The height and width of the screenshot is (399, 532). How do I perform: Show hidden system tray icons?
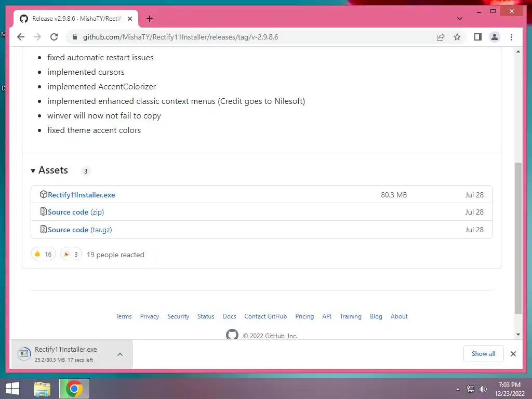tap(458, 389)
